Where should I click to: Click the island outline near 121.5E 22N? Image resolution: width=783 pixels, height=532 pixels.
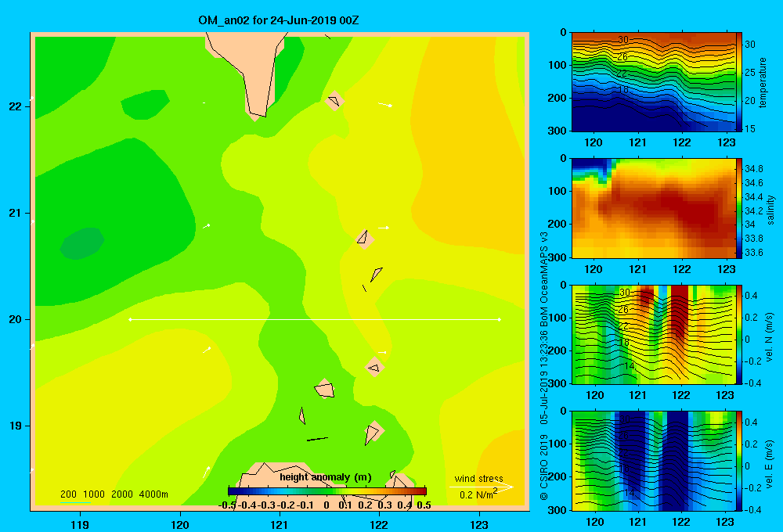[x=334, y=101]
